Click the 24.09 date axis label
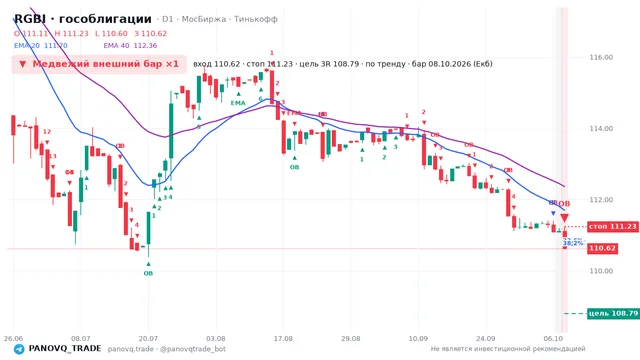640x360 pixels. 486,338
